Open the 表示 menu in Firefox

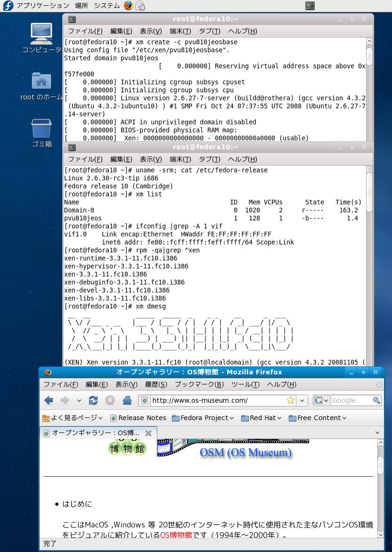(x=126, y=384)
